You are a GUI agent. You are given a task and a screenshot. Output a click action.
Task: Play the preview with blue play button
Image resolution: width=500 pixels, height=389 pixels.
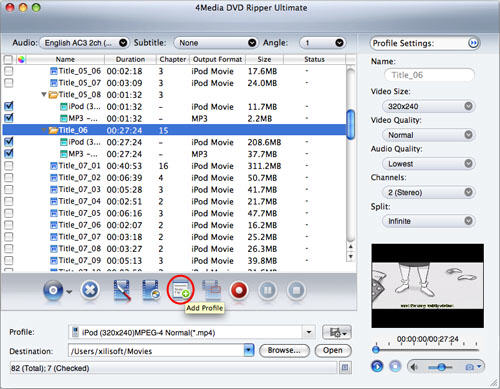click(377, 366)
